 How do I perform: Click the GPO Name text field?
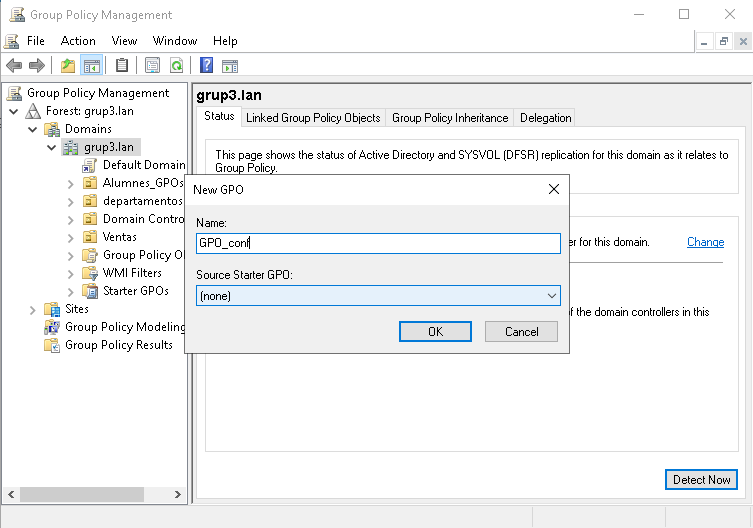pos(378,243)
